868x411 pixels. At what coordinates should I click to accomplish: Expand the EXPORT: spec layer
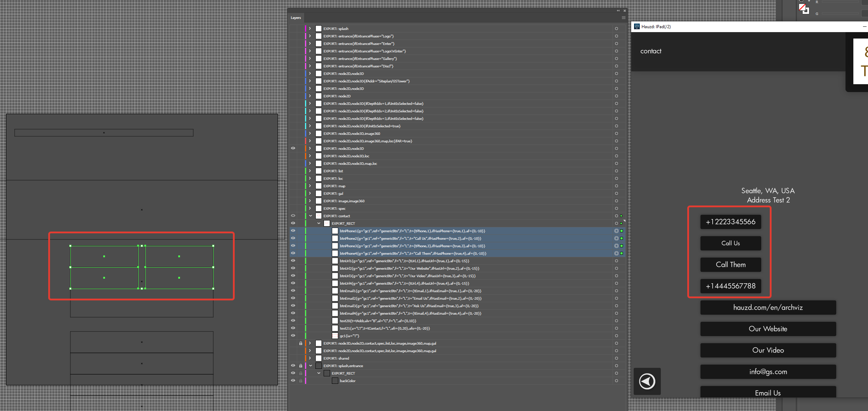point(310,208)
